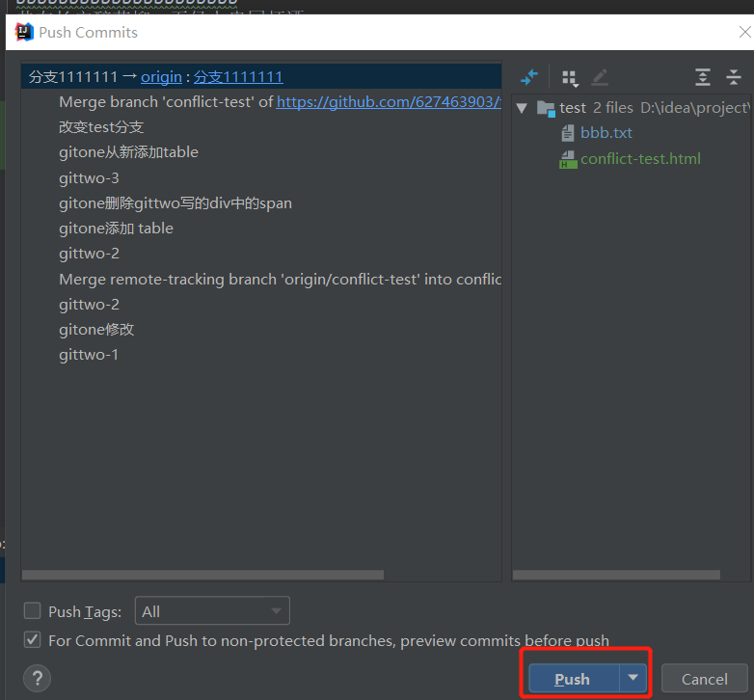Click the commit list horizontal scrollbar
754x700 pixels.
pyautogui.click(x=202, y=575)
